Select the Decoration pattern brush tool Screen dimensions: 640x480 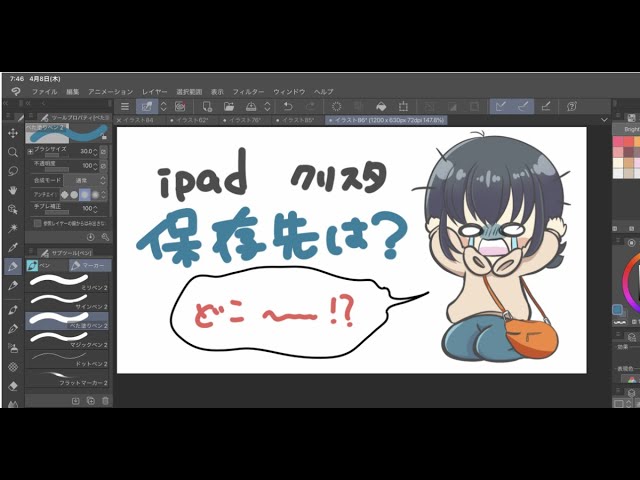click(13, 367)
